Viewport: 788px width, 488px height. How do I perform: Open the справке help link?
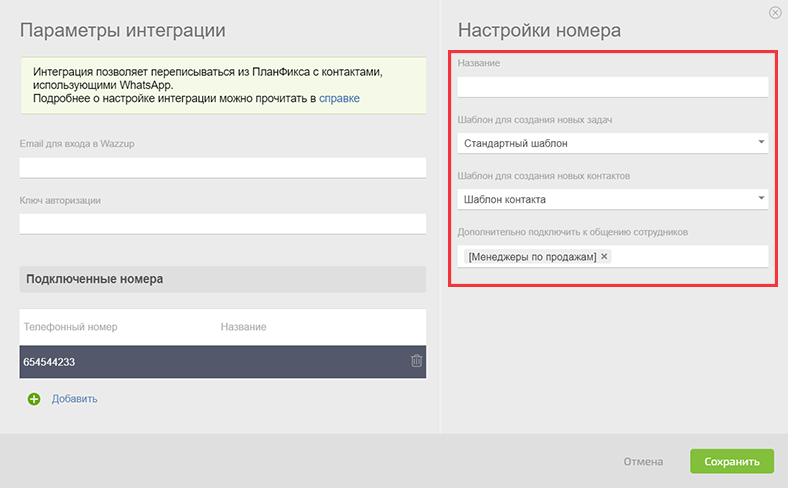[x=339, y=99]
